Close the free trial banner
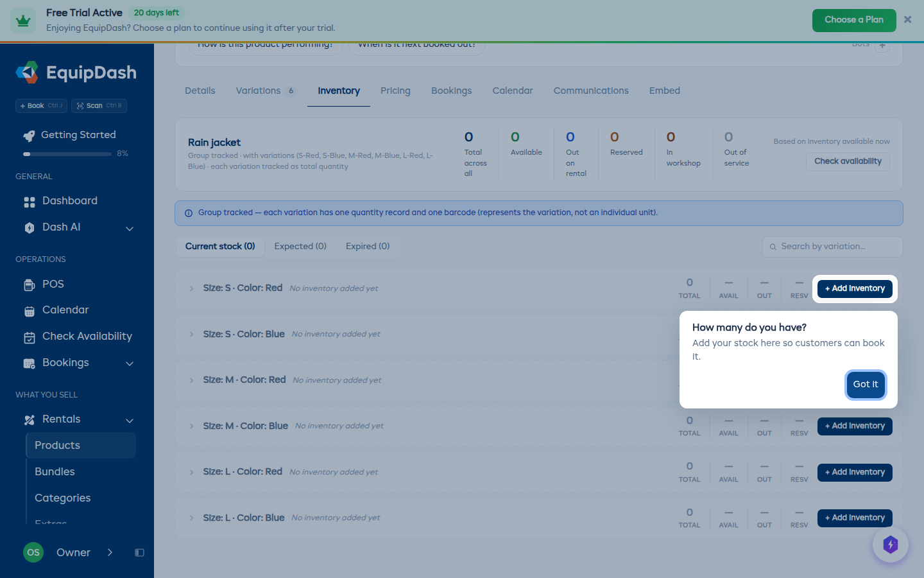 coord(907,20)
